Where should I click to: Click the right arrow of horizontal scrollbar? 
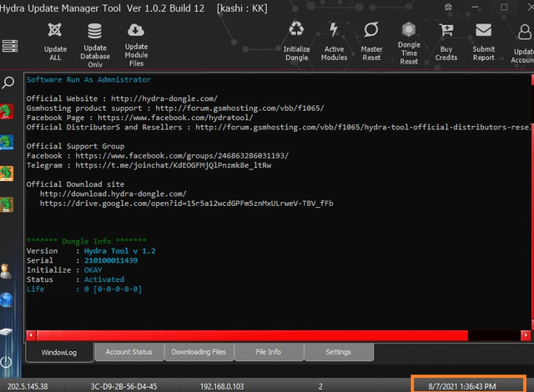point(526,335)
